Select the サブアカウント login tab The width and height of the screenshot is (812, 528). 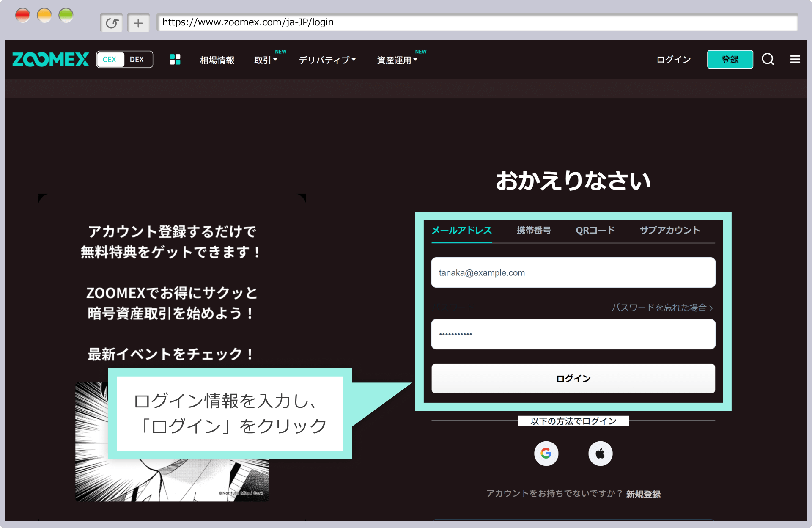click(670, 231)
